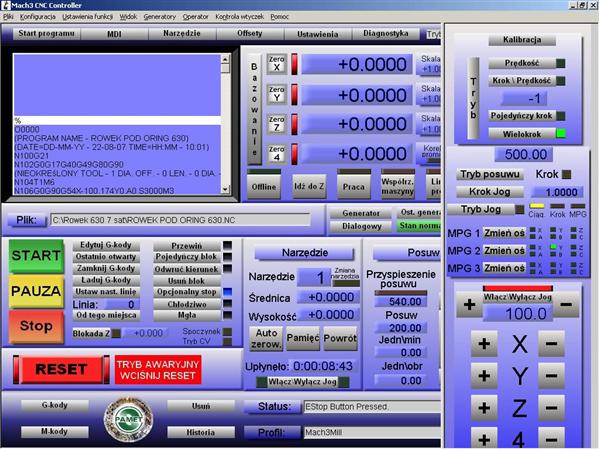Image resolution: width=599 pixels, height=449 pixels.
Task: Click MPG 3 Zmień oś button
Action: click(x=504, y=268)
